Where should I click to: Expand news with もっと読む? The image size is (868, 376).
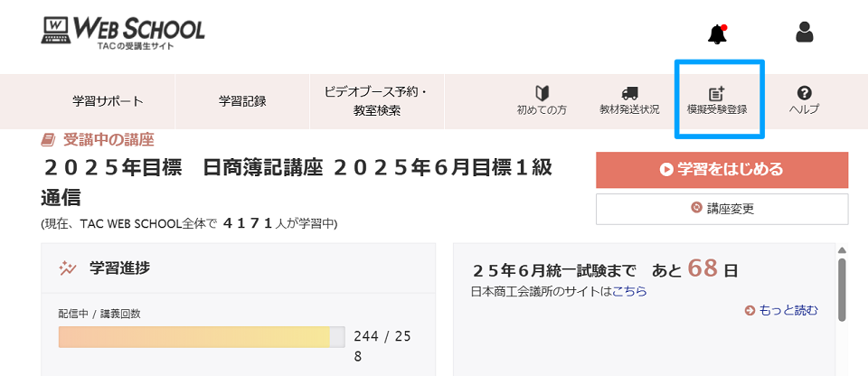pyautogui.click(x=782, y=311)
